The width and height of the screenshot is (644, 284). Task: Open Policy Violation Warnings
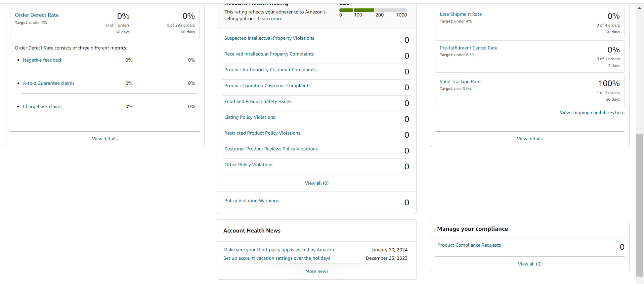click(252, 201)
